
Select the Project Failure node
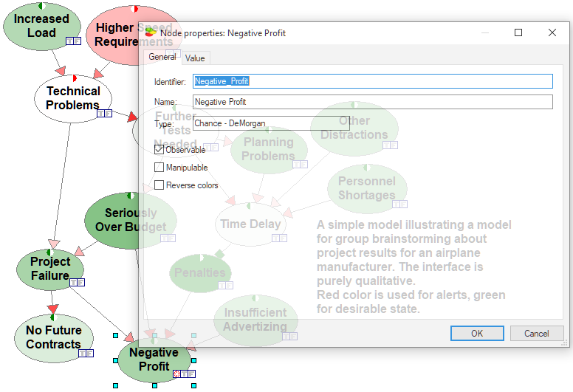click(x=50, y=269)
